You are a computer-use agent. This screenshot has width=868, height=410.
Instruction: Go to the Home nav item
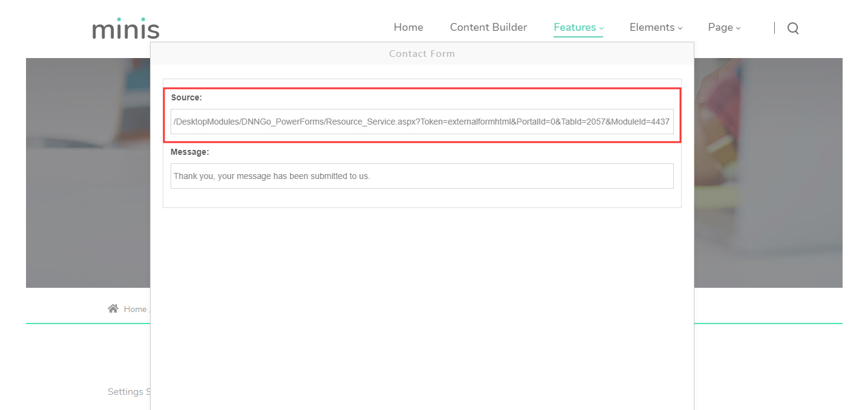point(408,27)
